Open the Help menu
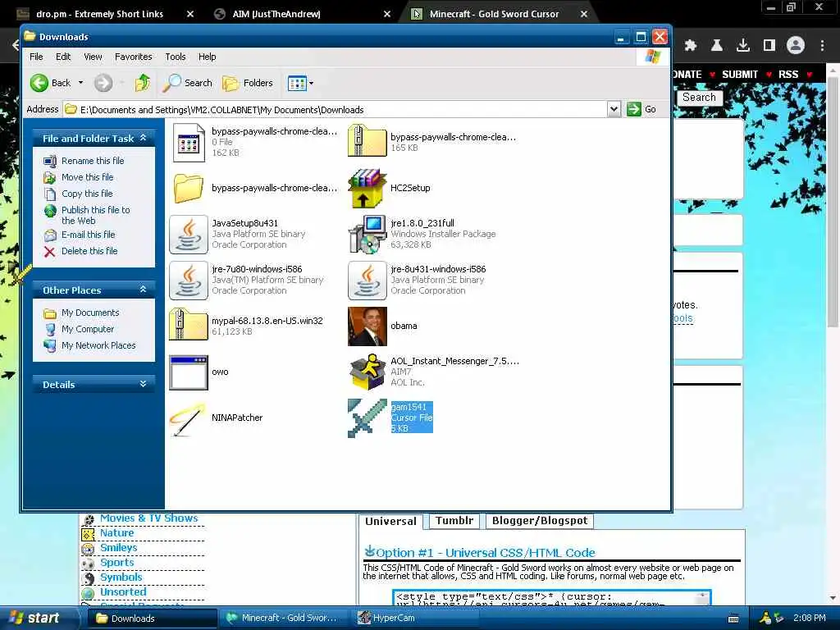The image size is (840, 630). [x=208, y=57]
